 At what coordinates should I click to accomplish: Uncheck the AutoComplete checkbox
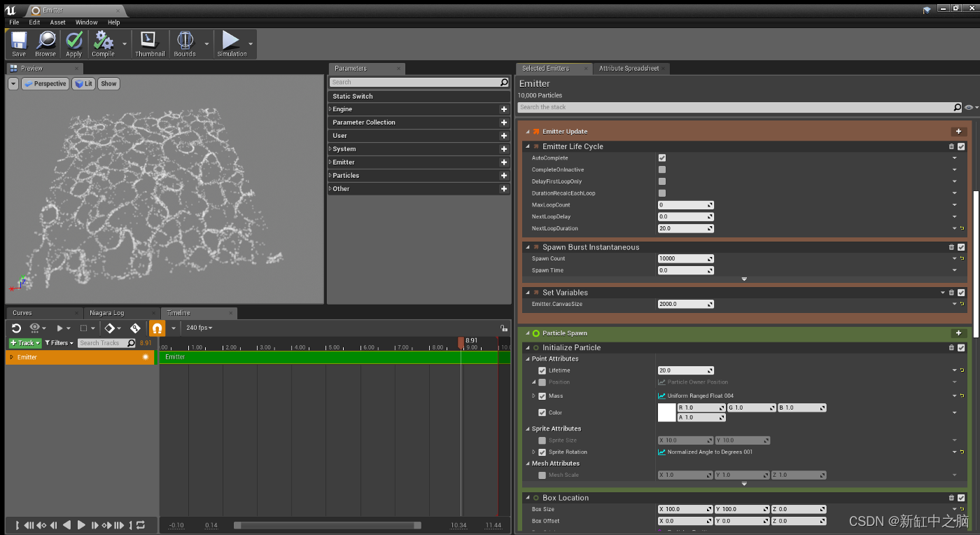pyautogui.click(x=662, y=158)
